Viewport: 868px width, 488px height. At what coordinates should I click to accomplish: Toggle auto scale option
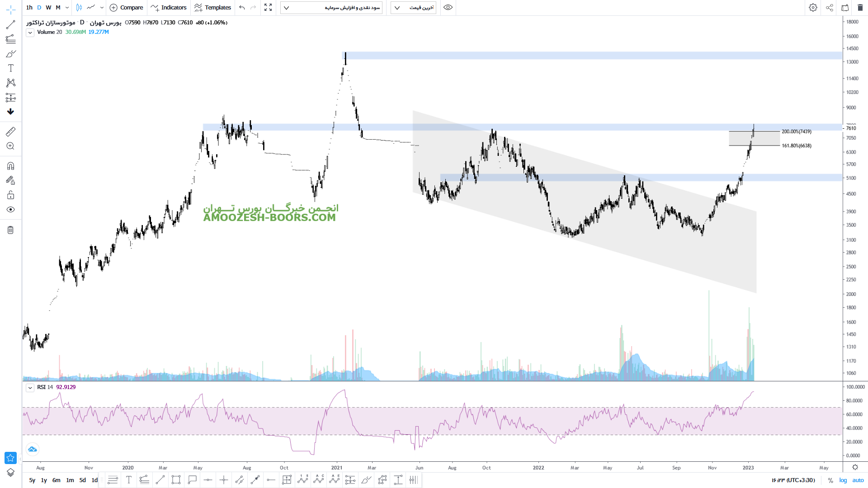point(858,480)
